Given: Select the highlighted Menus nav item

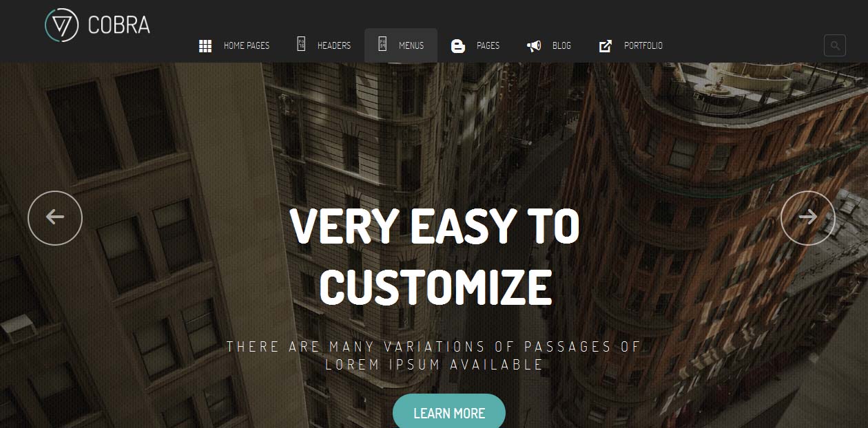Looking at the screenshot, I should (401, 45).
